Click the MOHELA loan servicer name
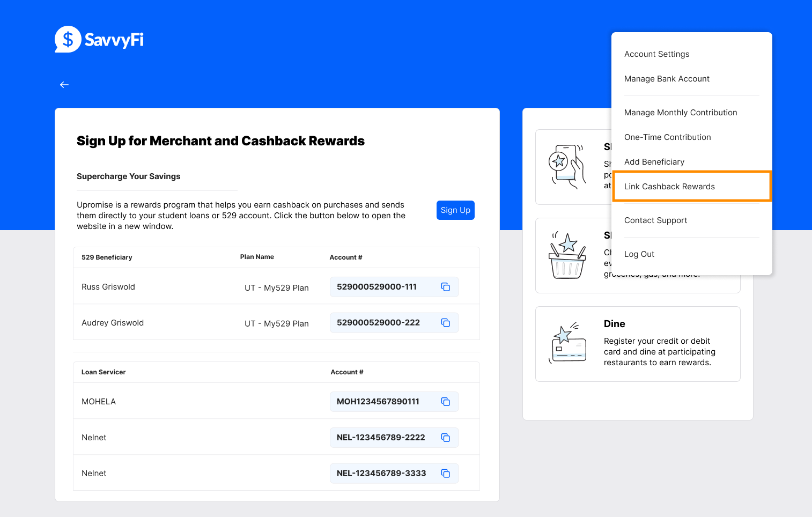This screenshot has height=517, width=812. (x=99, y=402)
